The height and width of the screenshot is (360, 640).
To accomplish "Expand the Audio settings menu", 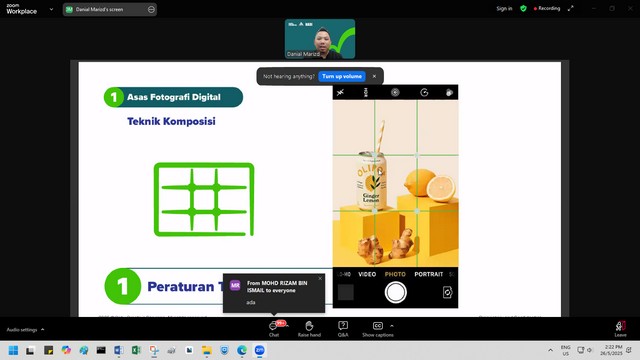I will tap(25, 329).
